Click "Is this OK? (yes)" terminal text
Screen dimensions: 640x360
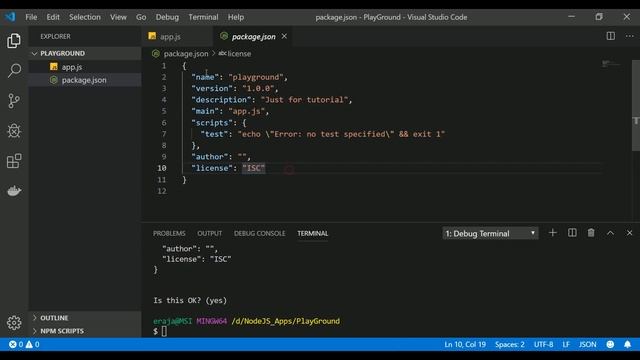pos(190,300)
